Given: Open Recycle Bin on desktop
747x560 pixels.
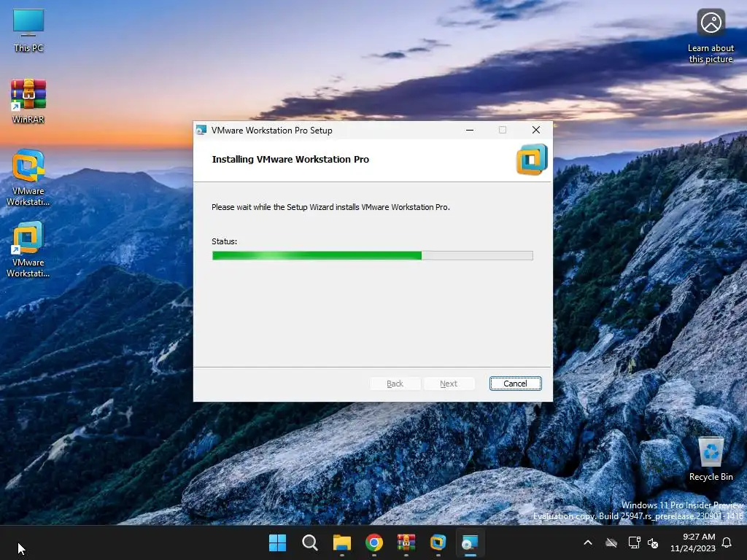Looking at the screenshot, I should (x=711, y=458).
